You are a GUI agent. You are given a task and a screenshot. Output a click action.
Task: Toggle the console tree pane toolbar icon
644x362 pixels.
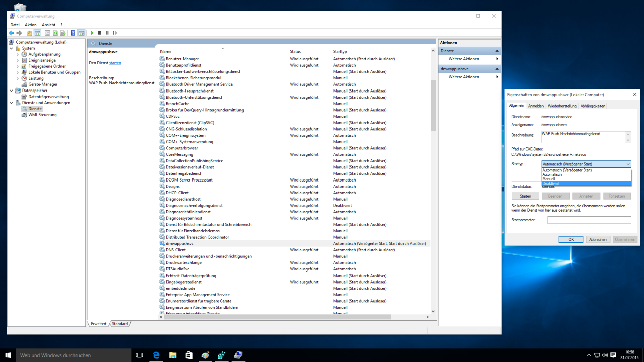pyautogui.click(x=37, y=33)
